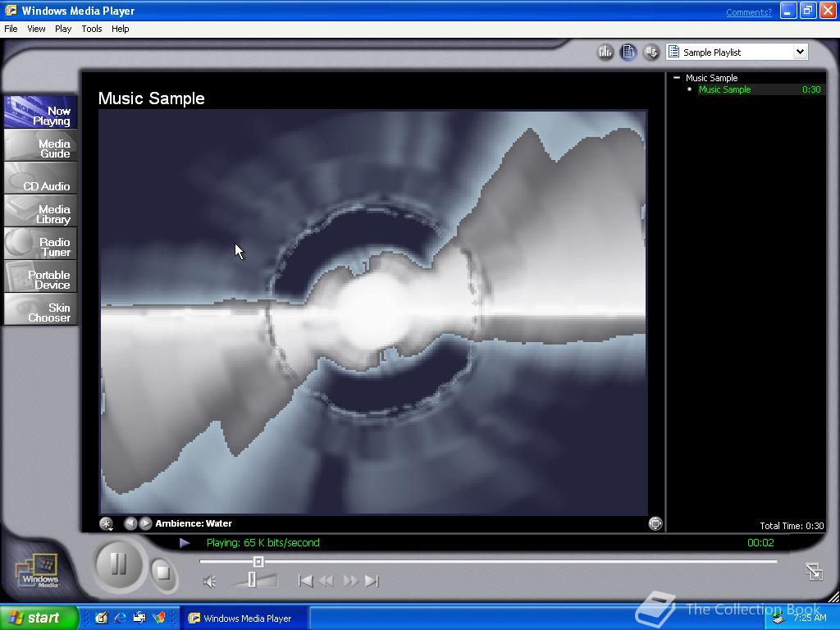Open Radio Tuner tab

(41, 244)
